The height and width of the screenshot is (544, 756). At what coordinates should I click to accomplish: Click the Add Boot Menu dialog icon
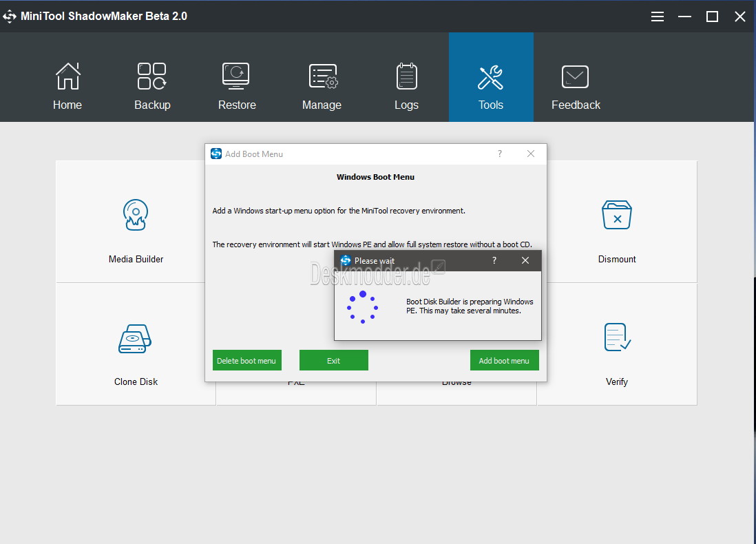point(216,154)
